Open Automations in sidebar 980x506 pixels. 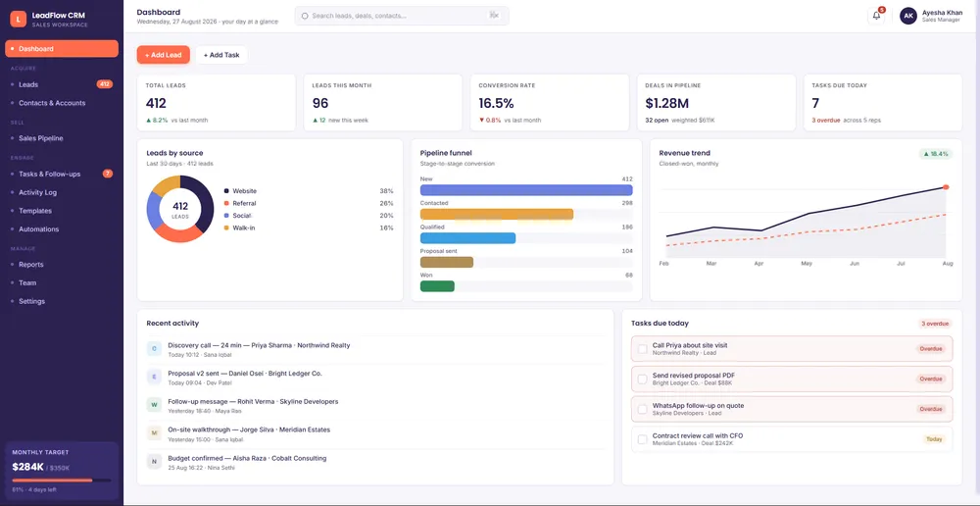click(x=61, y=228)
